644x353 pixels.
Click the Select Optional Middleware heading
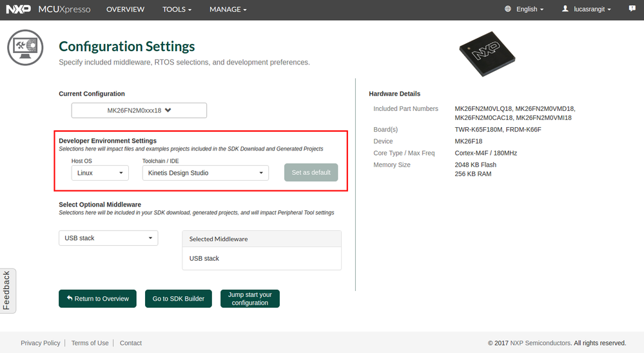100,204
